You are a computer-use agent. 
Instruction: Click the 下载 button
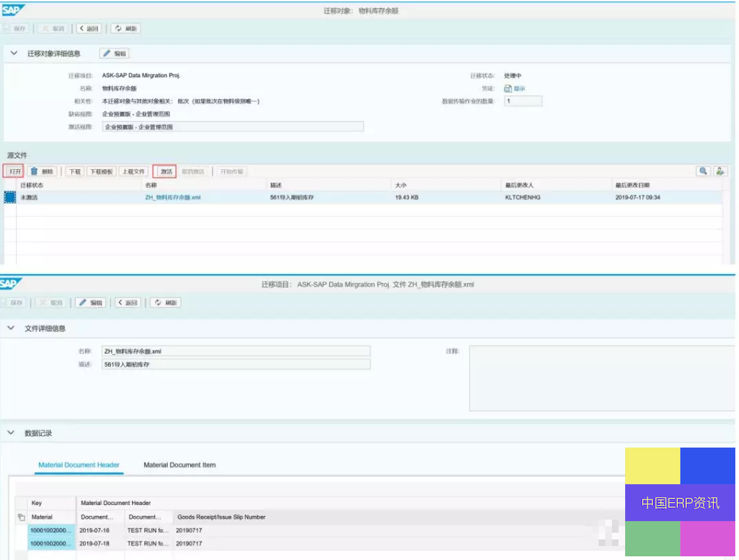click(x=74, y=171)
